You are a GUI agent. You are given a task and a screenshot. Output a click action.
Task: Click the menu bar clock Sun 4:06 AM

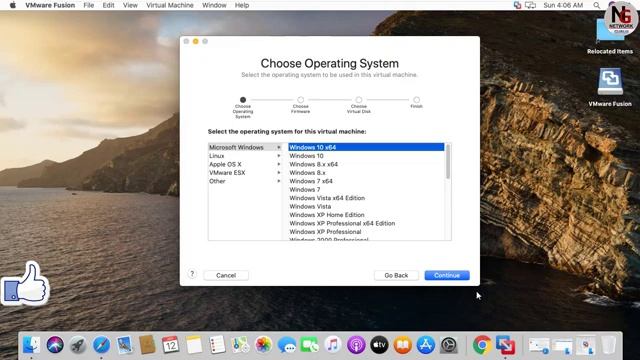[x=563, y=5]
